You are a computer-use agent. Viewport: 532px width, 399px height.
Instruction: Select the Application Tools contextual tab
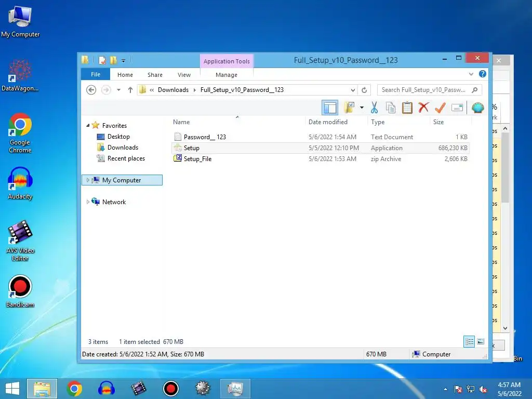[227, 61]
